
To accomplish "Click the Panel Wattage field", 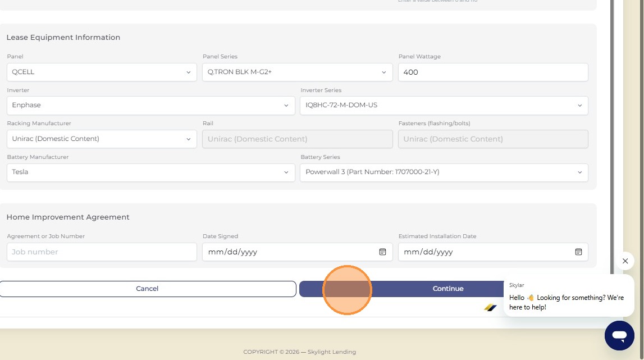I will pyautogui.click(x=493, y=72).
